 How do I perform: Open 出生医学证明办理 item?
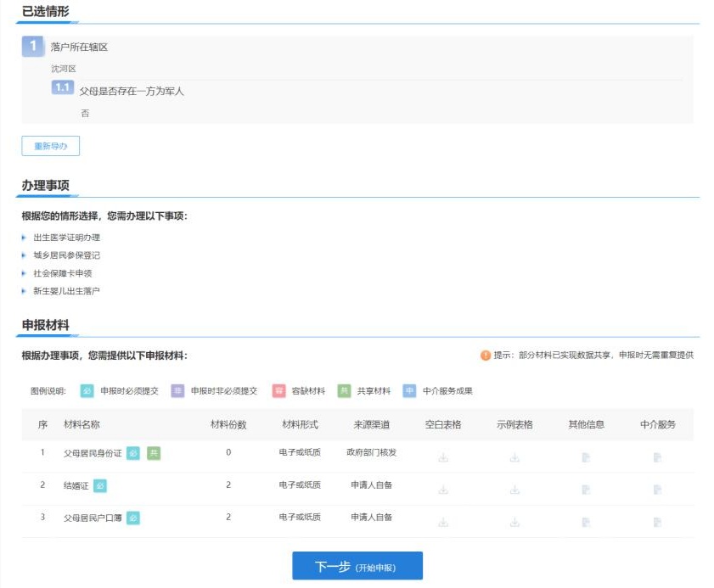66,238
